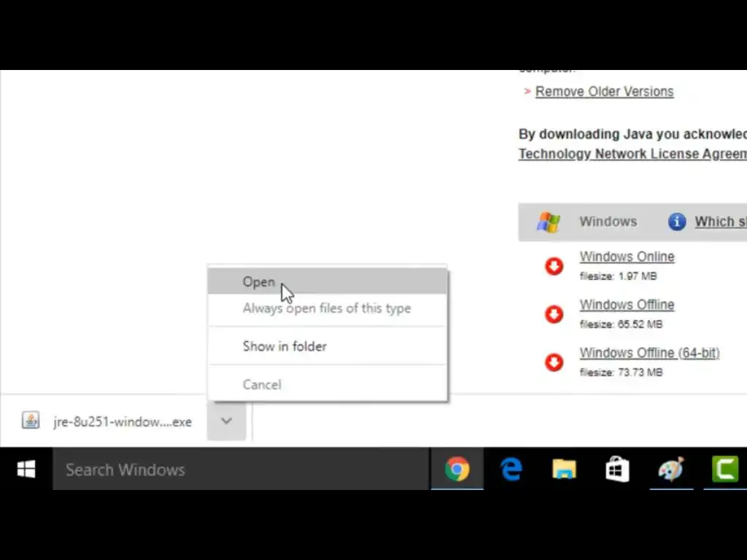Expand the download options chevron

point(227,421)
